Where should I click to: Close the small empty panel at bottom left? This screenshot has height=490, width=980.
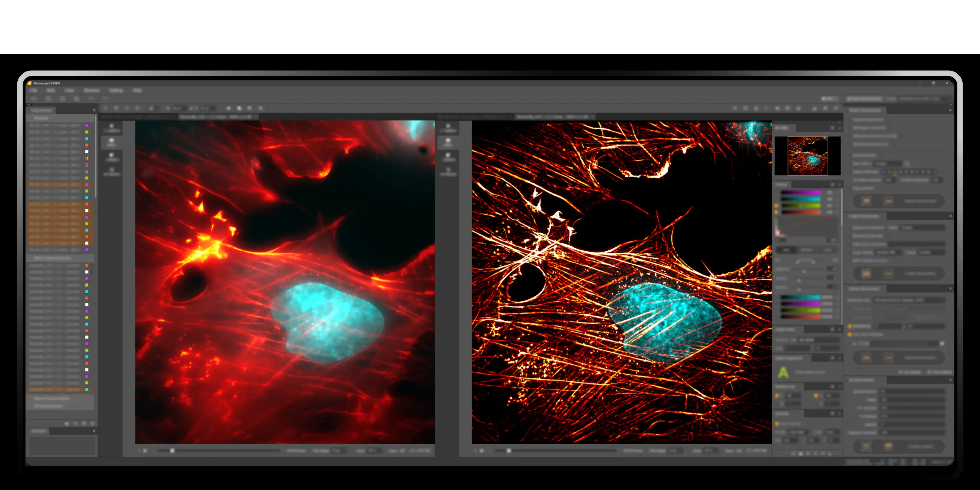94,431
